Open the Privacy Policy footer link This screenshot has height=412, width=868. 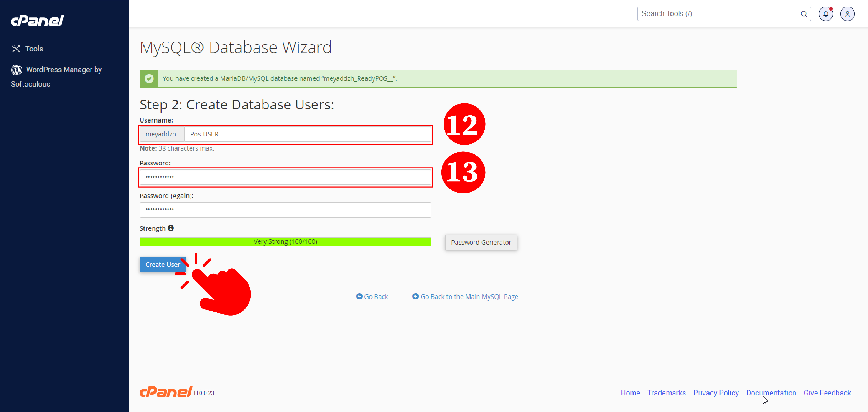[x=716, y=393]
